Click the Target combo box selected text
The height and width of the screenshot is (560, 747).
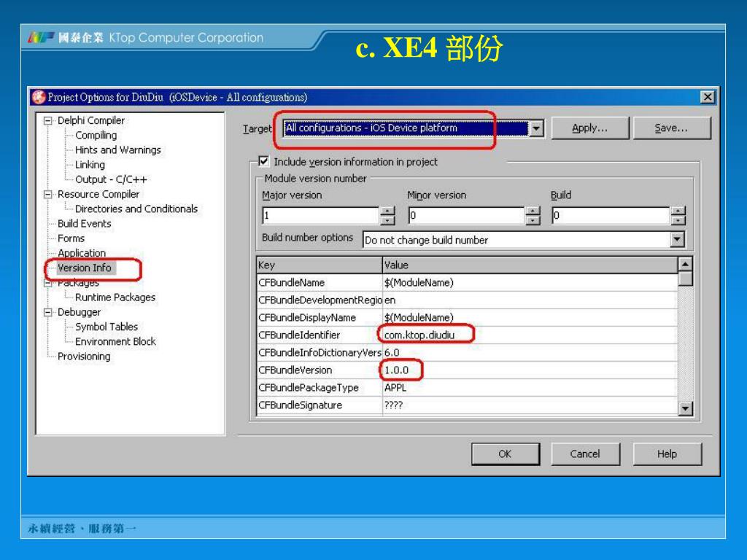pos(371,128)
